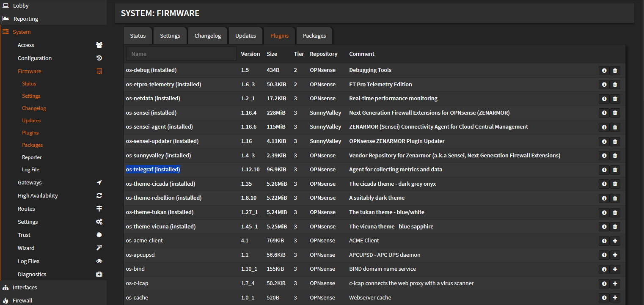The image size is (644, 305).
Task: Show info for os-etpro-telemetry plugin
Action: [x=604, y=85]
